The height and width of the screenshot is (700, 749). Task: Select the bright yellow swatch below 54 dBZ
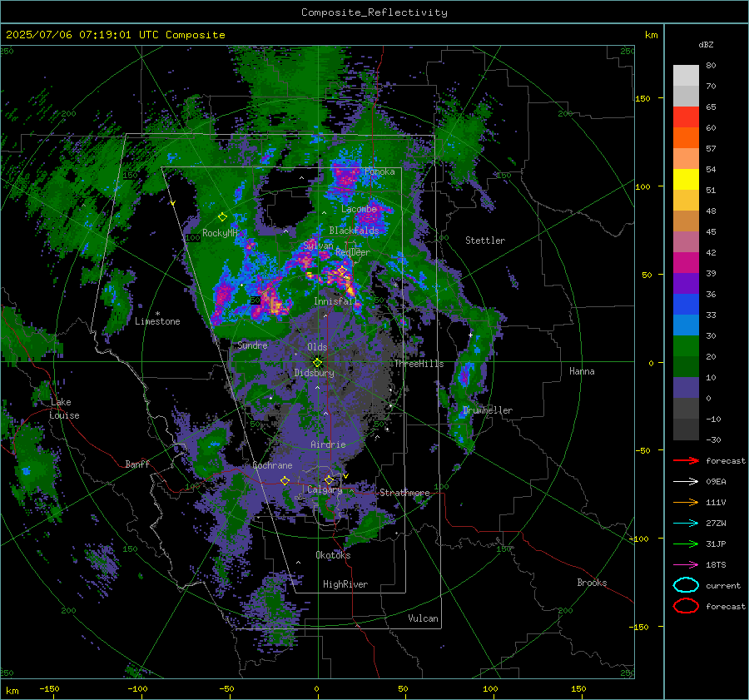pos(686,180)
